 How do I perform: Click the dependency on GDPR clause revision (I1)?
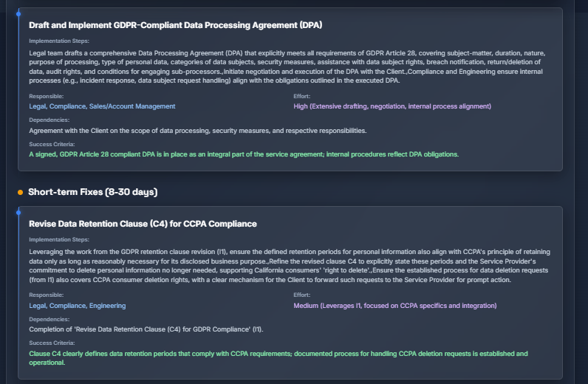pyautogui.click(x=146, y=329)
